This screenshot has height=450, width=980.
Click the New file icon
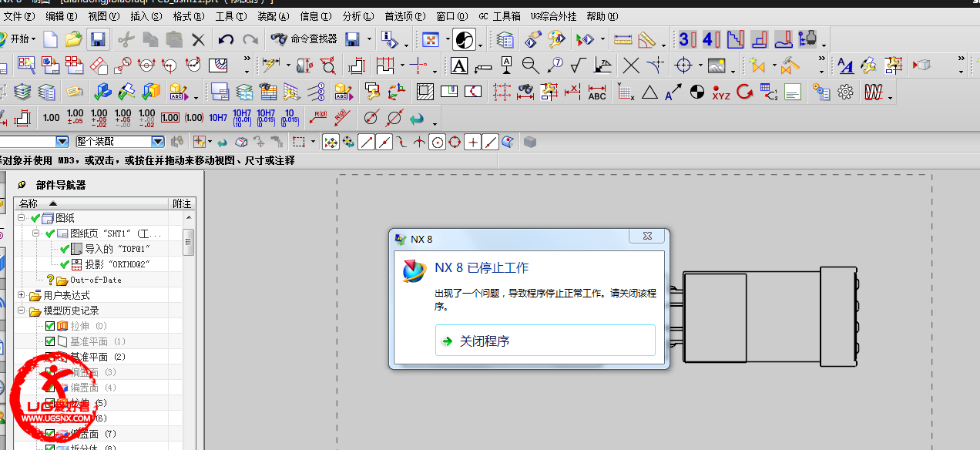point(50,39)
